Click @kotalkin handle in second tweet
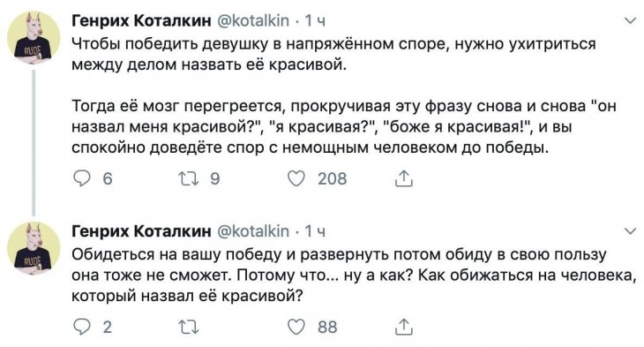 pyautogui.click(x=252, y=231)
